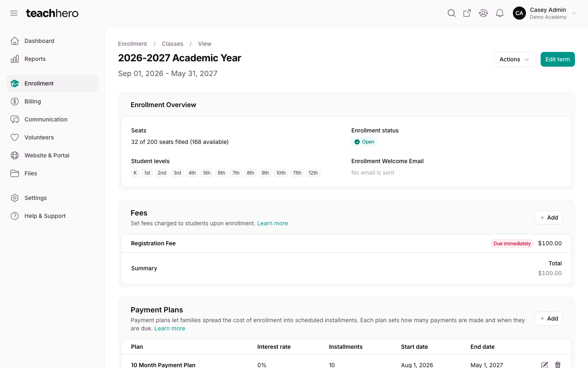
Task: Click the Settings gear icon
Action: (x=15, y=198)
